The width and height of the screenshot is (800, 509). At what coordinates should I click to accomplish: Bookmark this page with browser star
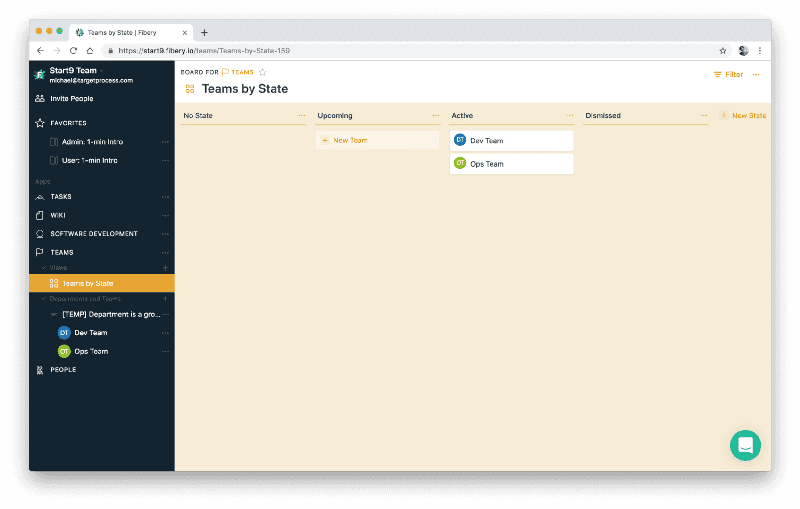click(x=722, y=50)
